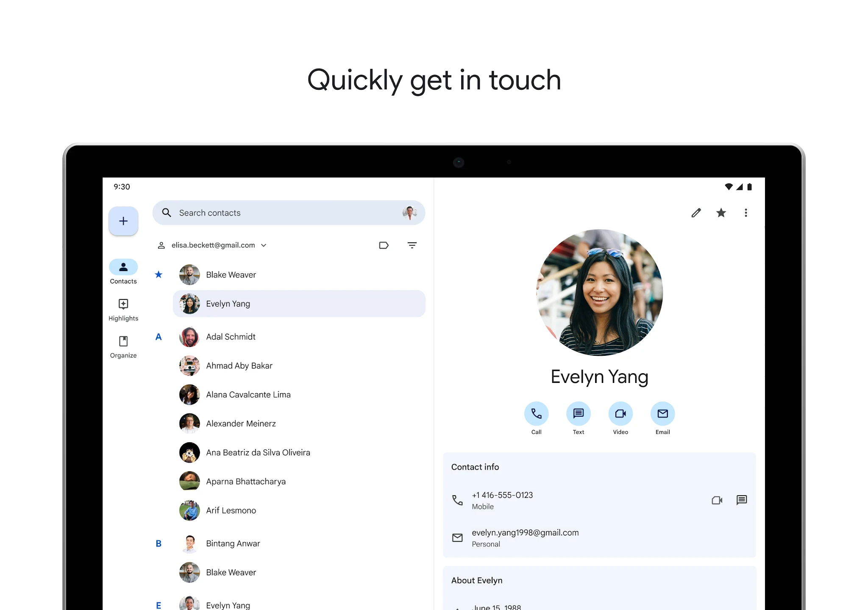Toggle the favorite star for Evelyn Yang
Image resolution: width=868 pixels, height=610 pixels.
721,213
